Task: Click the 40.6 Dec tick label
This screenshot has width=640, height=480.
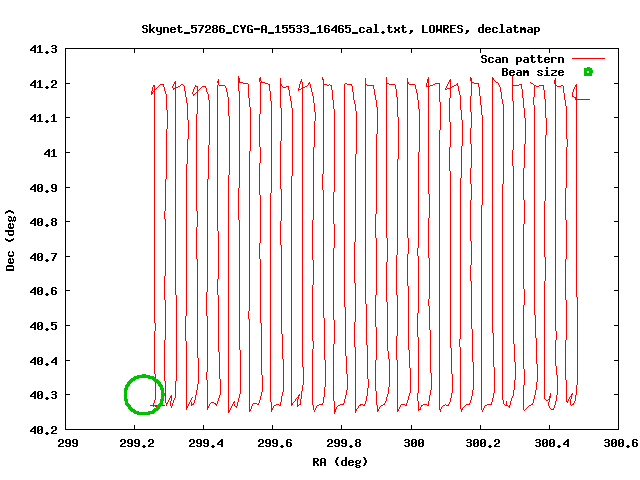Action: (44, 291)
